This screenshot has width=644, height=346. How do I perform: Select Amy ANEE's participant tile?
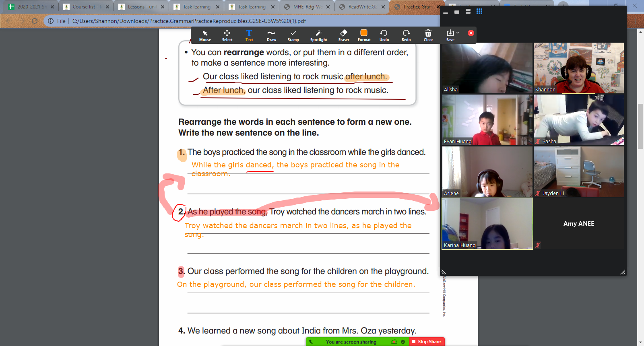click(579, 224)
